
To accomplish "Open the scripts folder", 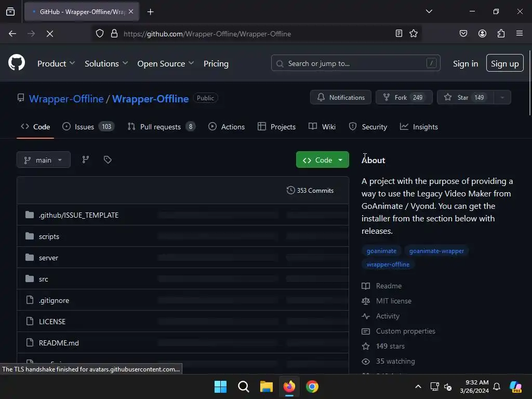I will (x=49, y=236).
